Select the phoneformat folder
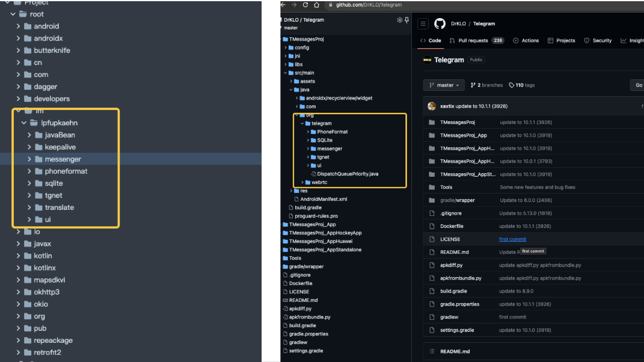The width and height of the screenshot is (644, 362). 66,171
